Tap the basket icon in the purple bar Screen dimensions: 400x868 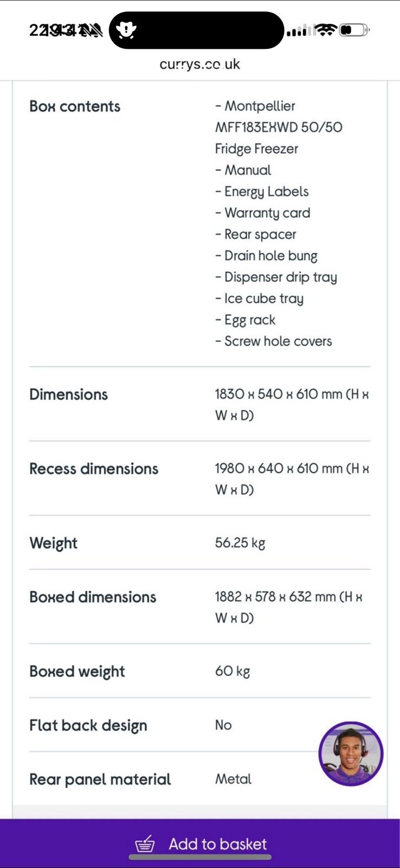[145, 844]
